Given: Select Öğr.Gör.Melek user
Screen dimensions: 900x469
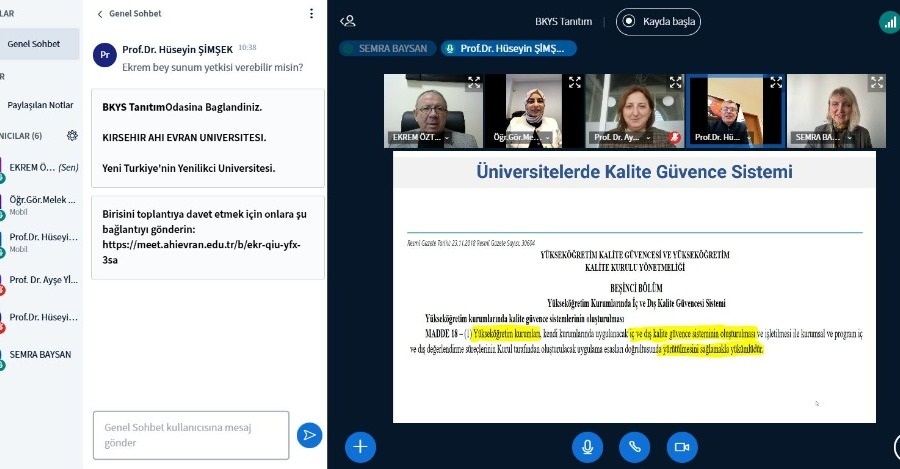Looking at the screenshot, I should point(40,205).
